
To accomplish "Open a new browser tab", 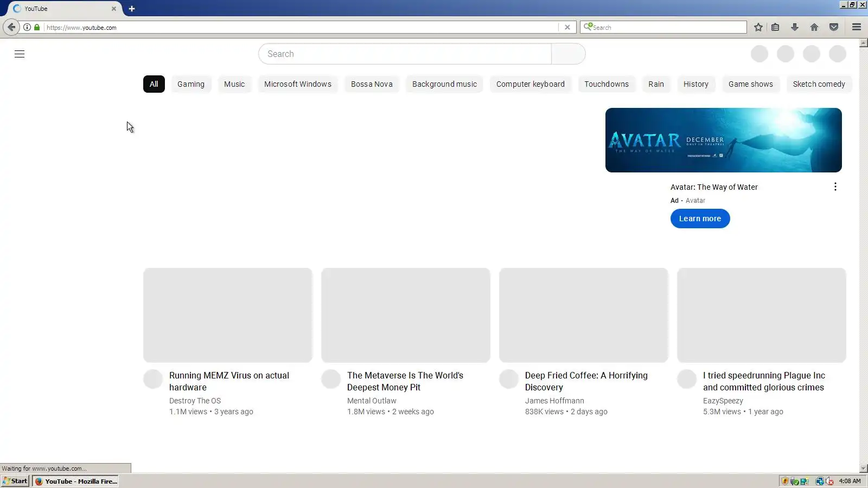I will point(132,9).
